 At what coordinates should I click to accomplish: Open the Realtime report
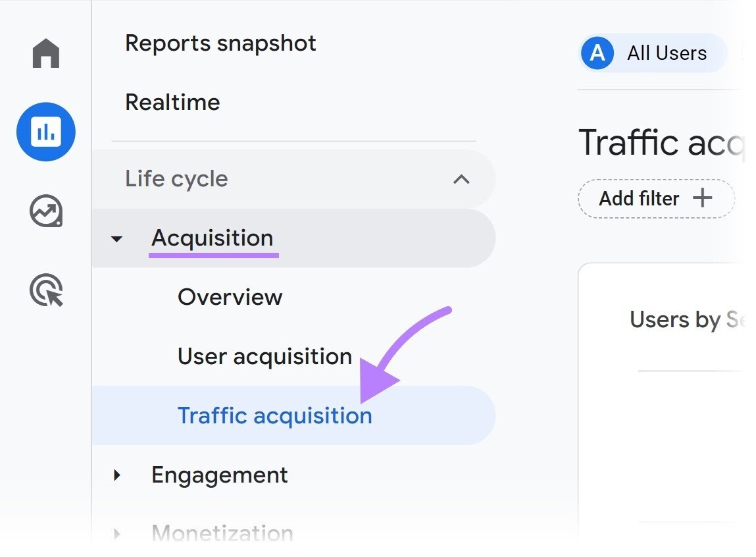click(x=172, y=102)
